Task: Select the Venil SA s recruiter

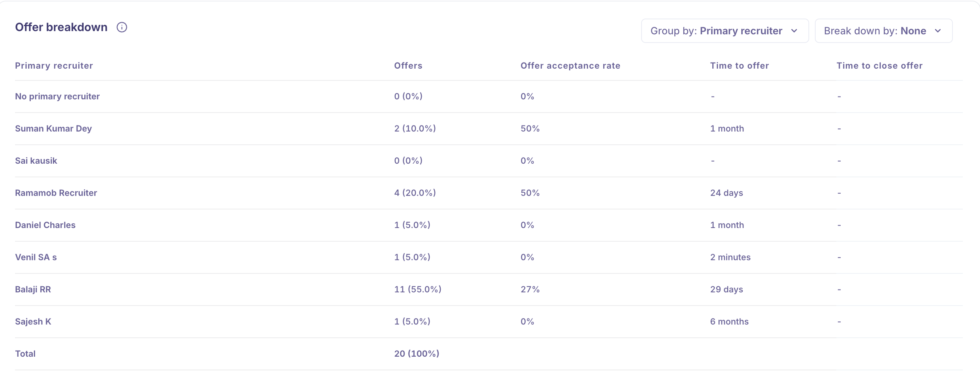Action: tap(36, 257)
